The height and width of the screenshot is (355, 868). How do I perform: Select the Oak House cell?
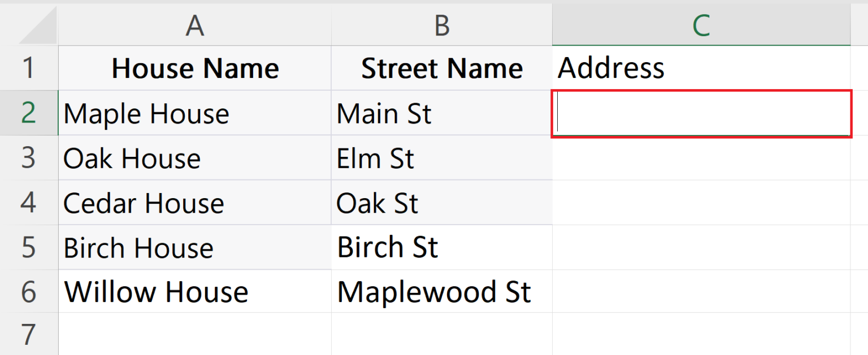click(x=194, y=158)
